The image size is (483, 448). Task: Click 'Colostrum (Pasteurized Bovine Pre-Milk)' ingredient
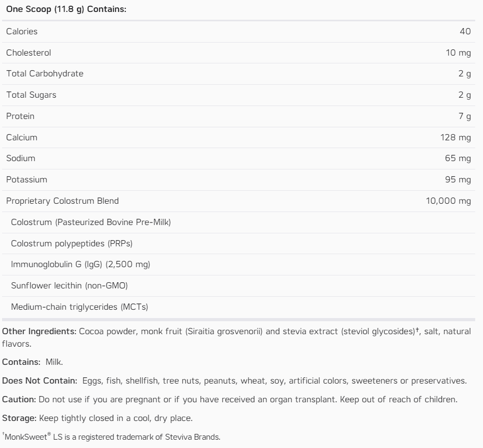click(x=91, y=222)
